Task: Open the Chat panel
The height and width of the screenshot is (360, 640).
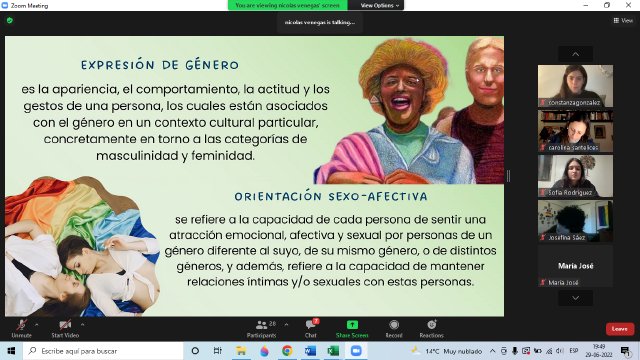Action: (x=311, y=329)
